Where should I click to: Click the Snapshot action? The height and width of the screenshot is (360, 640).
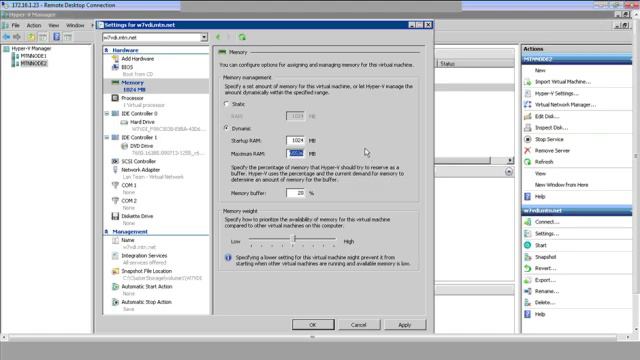click(546, 257)
